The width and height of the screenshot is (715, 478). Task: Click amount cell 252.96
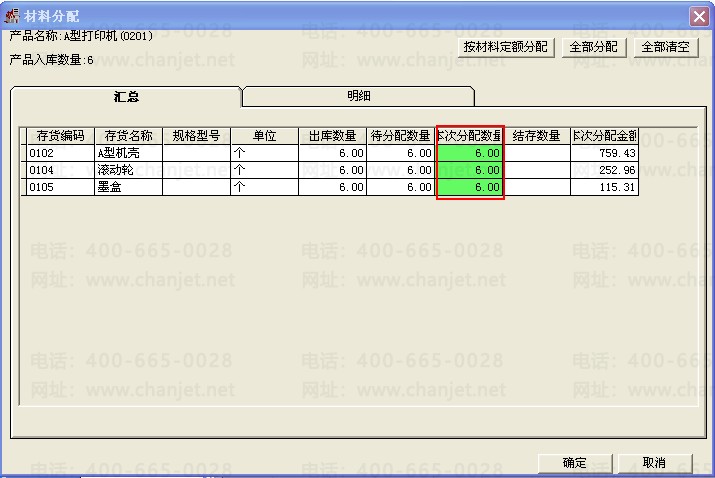click(604, 170)
